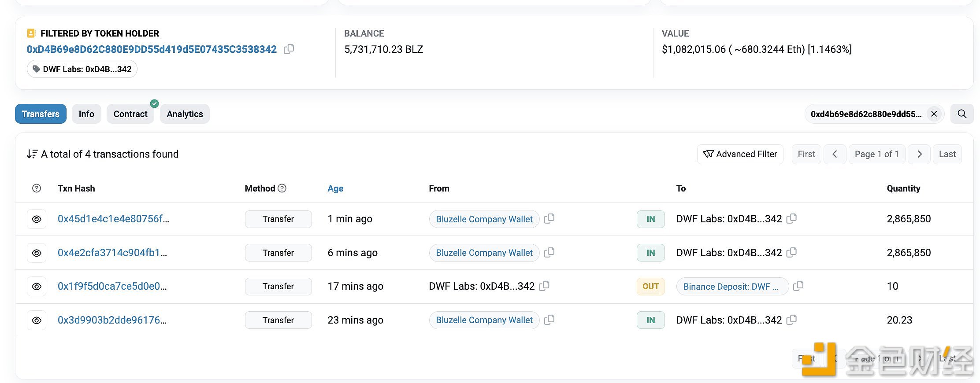Viewport: 980px width, 383px height.
Task: Copy From address in the 6 mins ago row
Action: pyautogui.click(x=549, y=253)
